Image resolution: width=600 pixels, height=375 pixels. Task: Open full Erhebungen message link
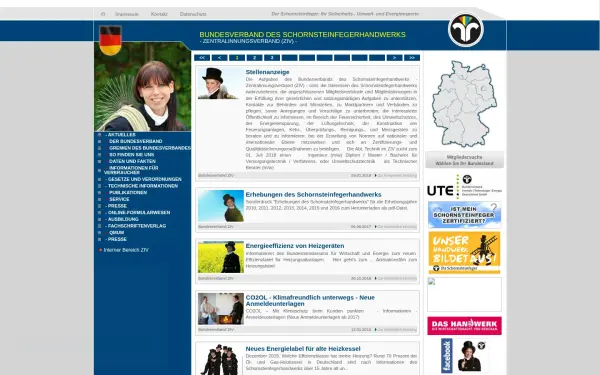(x=397, y=227)
